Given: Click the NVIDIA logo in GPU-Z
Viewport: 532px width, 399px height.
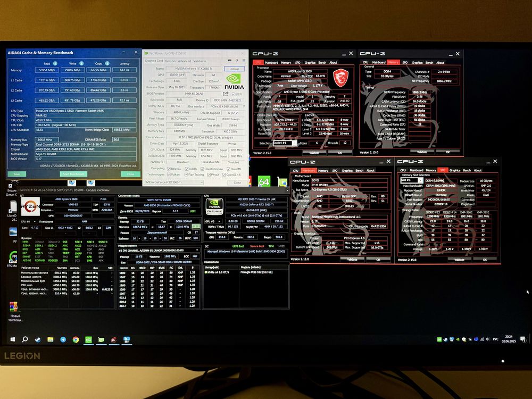Looking at the screenshot, I should (234, 81).
